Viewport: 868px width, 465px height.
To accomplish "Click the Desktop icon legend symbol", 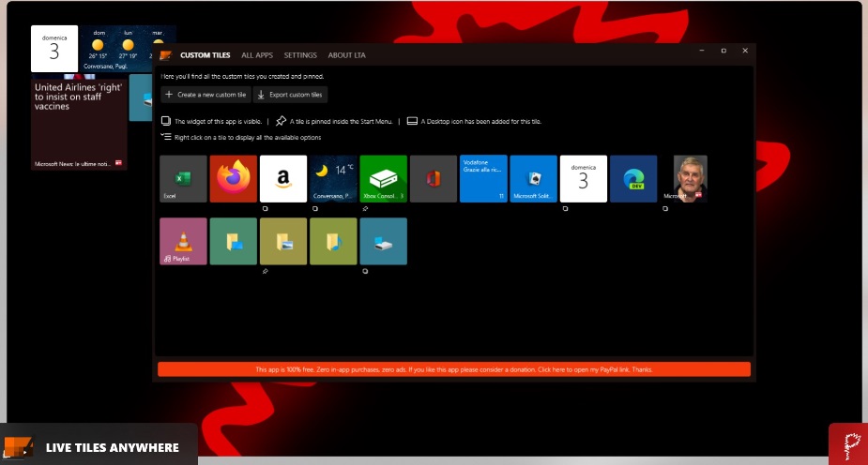I will (412, 121).
